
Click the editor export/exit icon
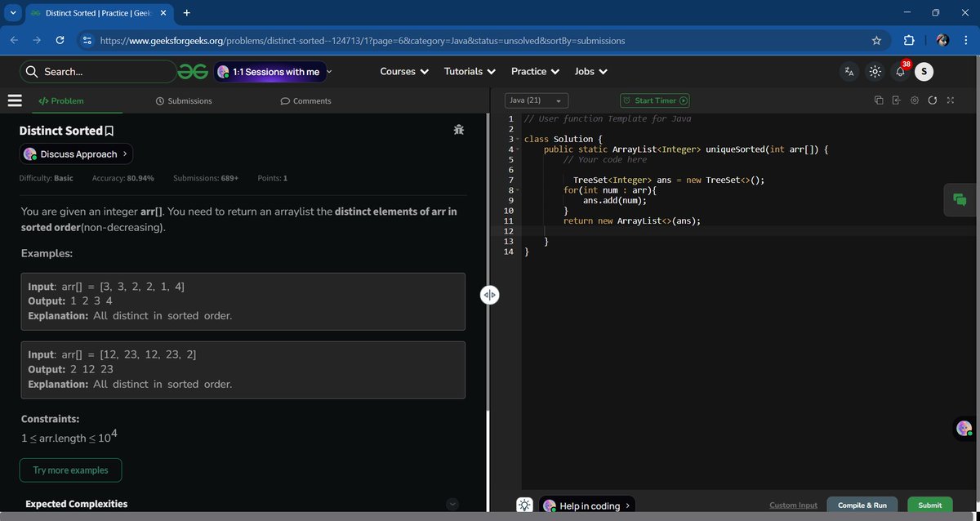tap(896, 100)
